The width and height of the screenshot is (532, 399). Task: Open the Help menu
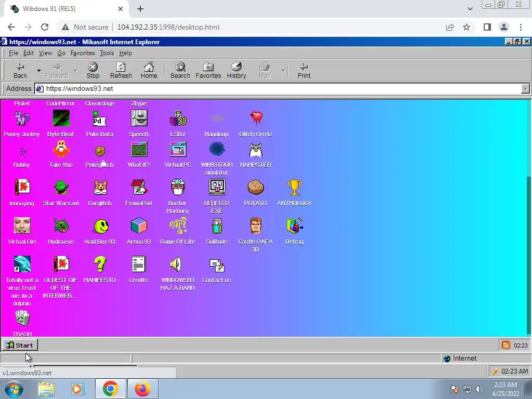pos(126,53)
